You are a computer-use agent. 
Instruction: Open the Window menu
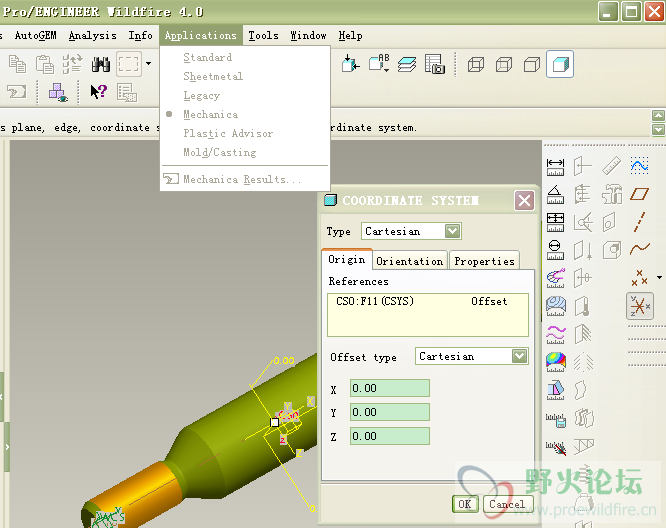[x=308, y=36]
